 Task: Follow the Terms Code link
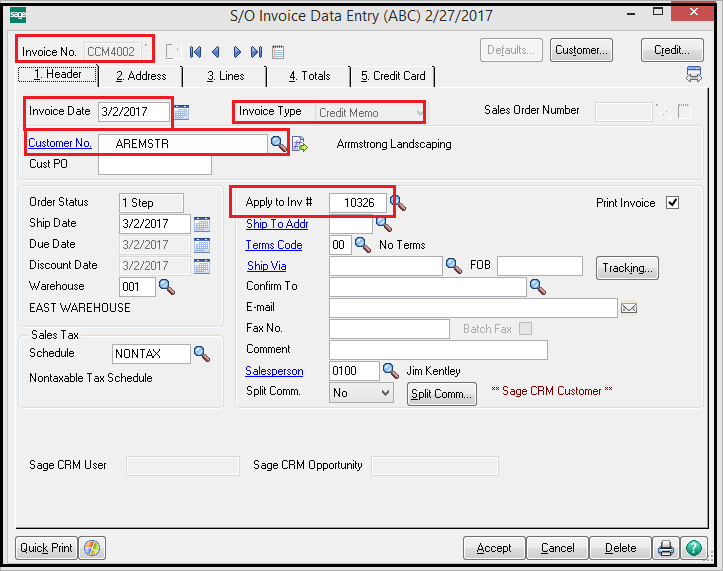pyautogui.click(x=274, y=245)
